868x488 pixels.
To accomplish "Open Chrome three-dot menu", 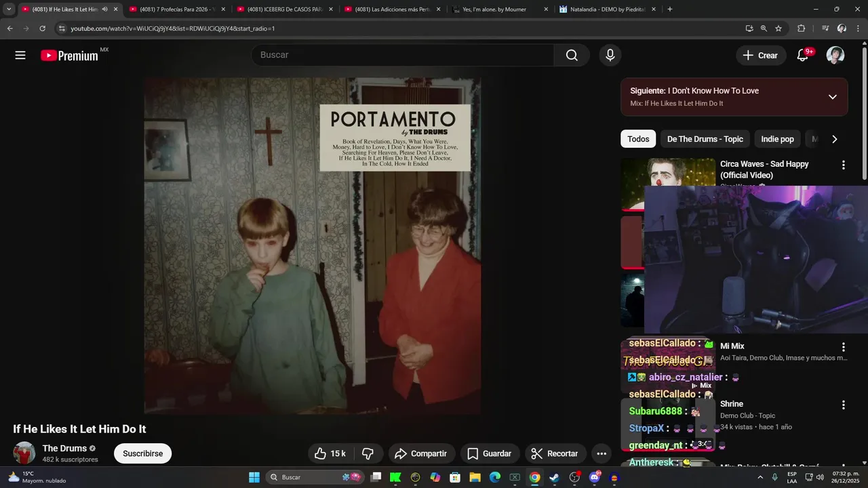I will coord(859,28).
